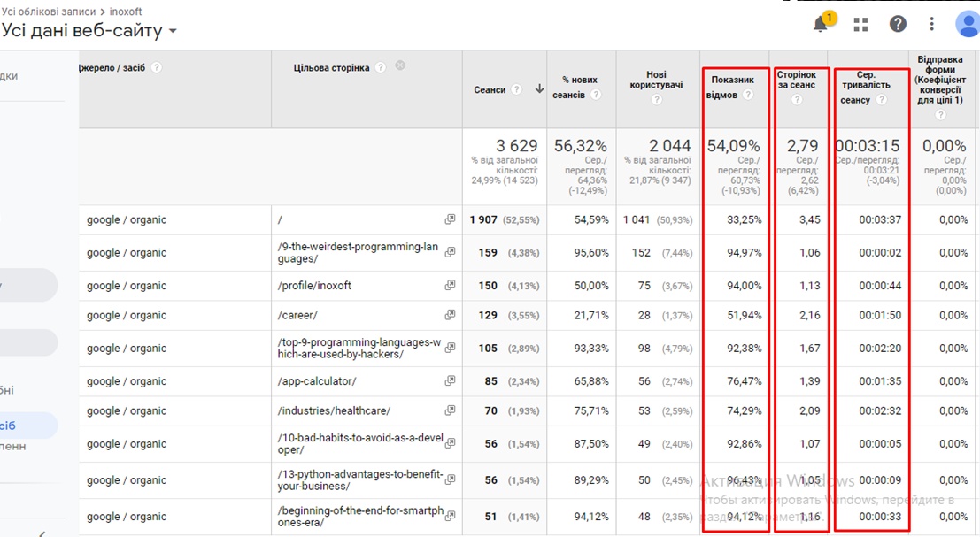Click "google / organic" source in "/career/" row
Image resolution: width=980 pixels, height=537 pixels.
127,315
